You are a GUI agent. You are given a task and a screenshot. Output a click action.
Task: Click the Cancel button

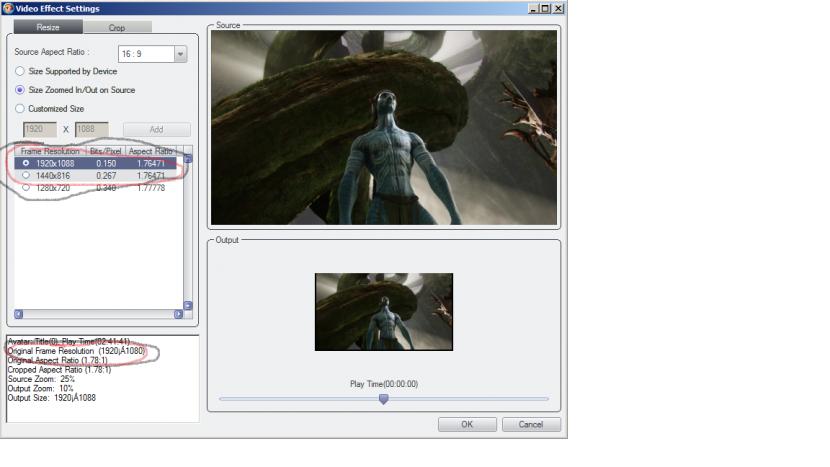[x=531, y=425]
